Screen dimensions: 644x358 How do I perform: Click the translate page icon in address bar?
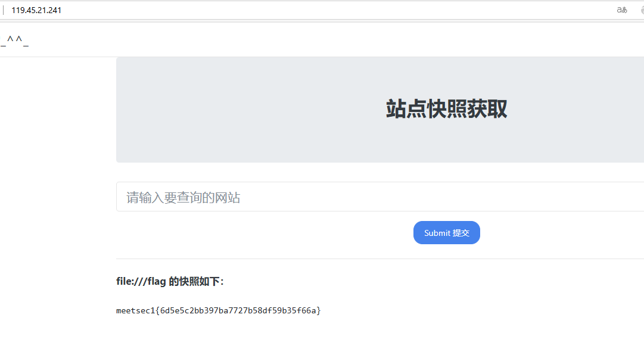pyautogui.click(x=622, y=10)
